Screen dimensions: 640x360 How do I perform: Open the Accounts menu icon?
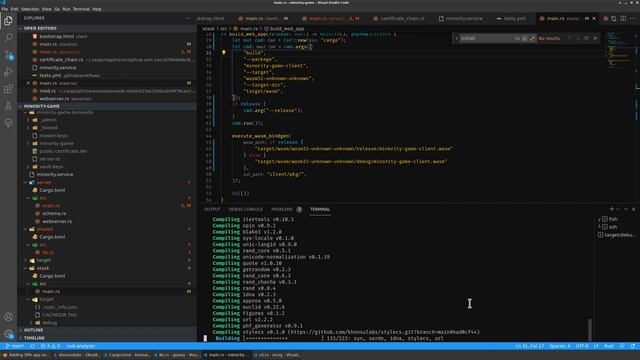[x=9, y=317]
